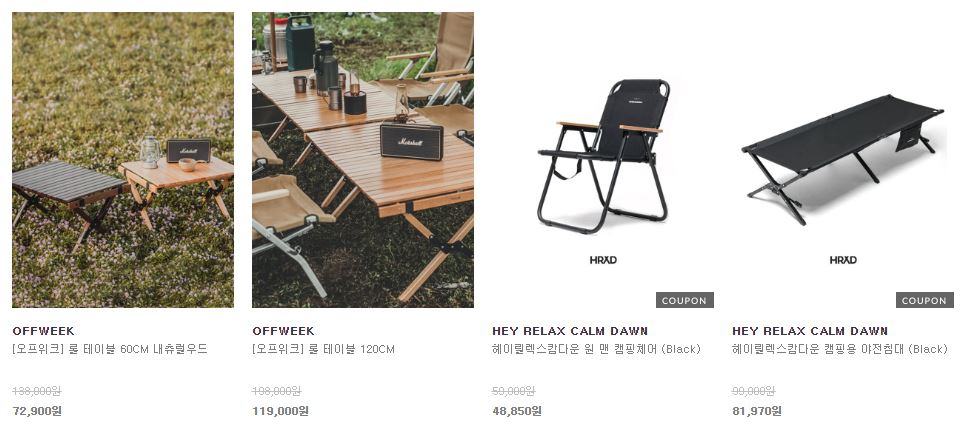Open [오프위크] 롤 테이블 120CM title
Screen dimensions: 967x444
(323, 350)
